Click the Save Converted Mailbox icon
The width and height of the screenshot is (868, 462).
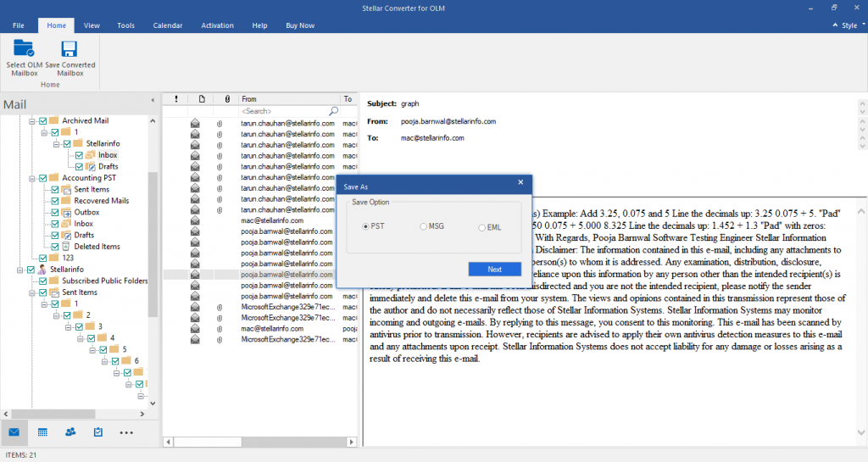[x=70, y=48]
